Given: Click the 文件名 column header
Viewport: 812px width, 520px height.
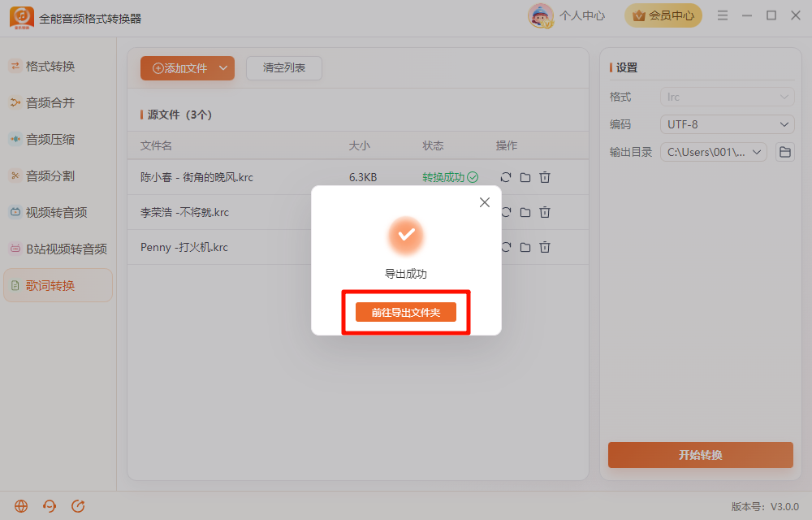Looking at the screenshot, I should click(156, 145).
